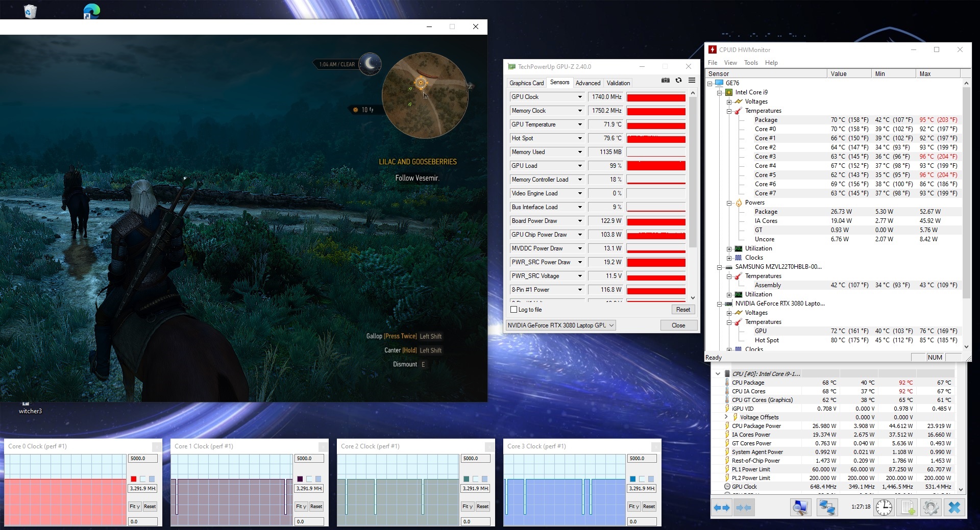
Task: Click the GPU-Z screenshot camera icon
Action: (665, 81)
